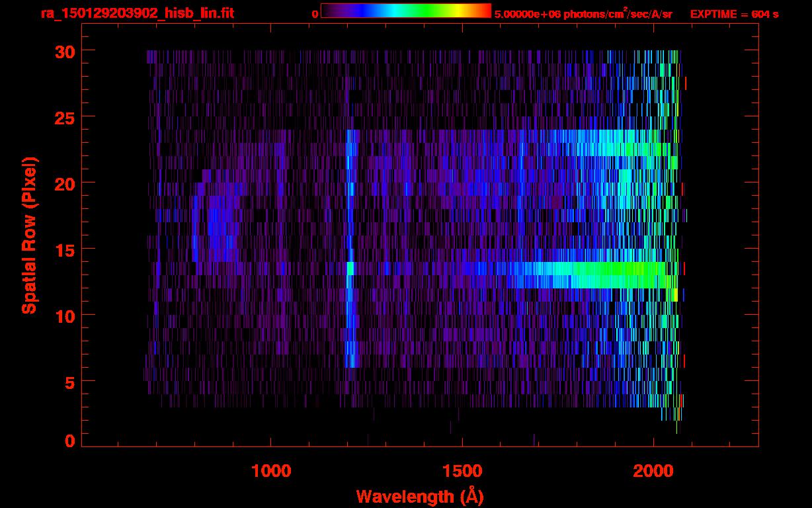
Task: Click the color bar maximum value 5.00000e+06 label
Action: (x=526, y=14)
